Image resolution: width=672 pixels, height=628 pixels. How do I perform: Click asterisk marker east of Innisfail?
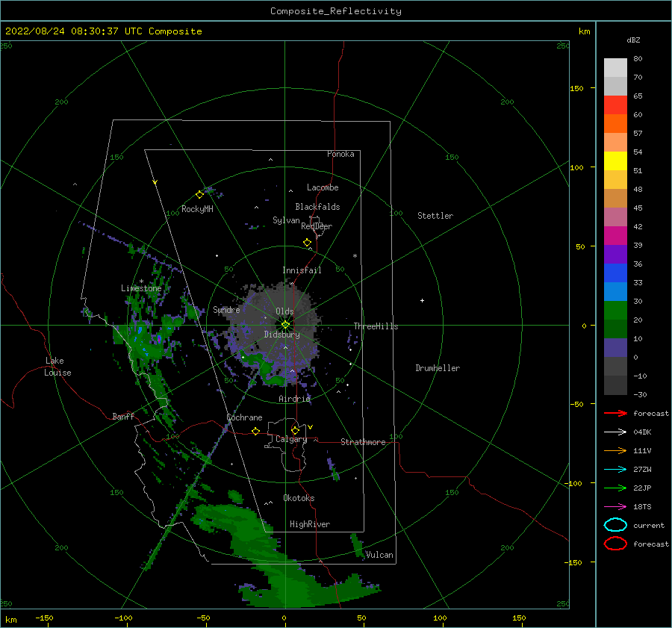pyautogui.click(x=355, y=256)
